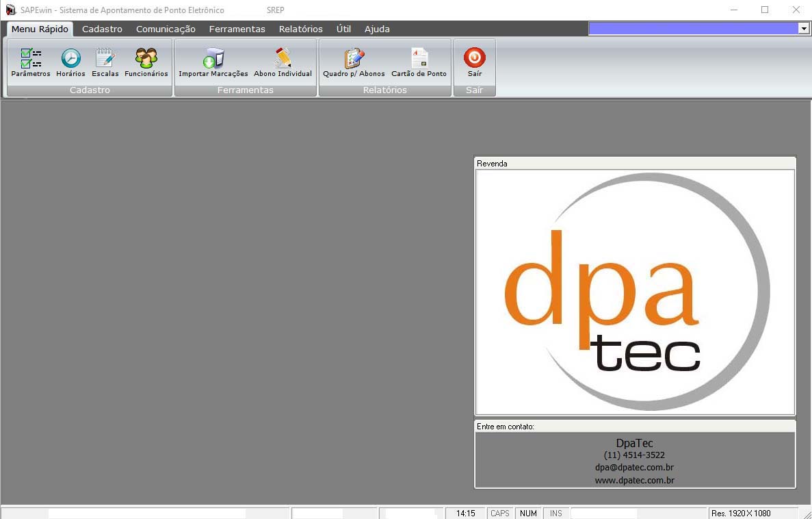812x519 pixels.
Task: Select the Menu Rápido tab
Action: point(40,29)
